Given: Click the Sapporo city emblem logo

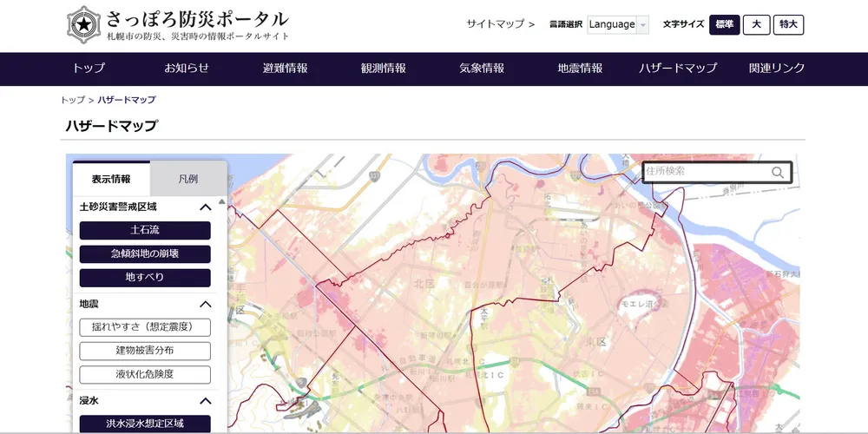Looking at the screenshot, I should [83, 24].
